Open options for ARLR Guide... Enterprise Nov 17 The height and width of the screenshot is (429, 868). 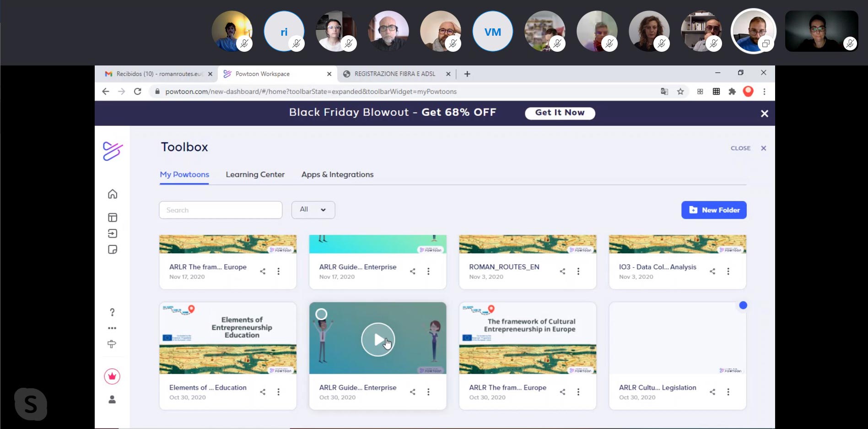point(428,272)
